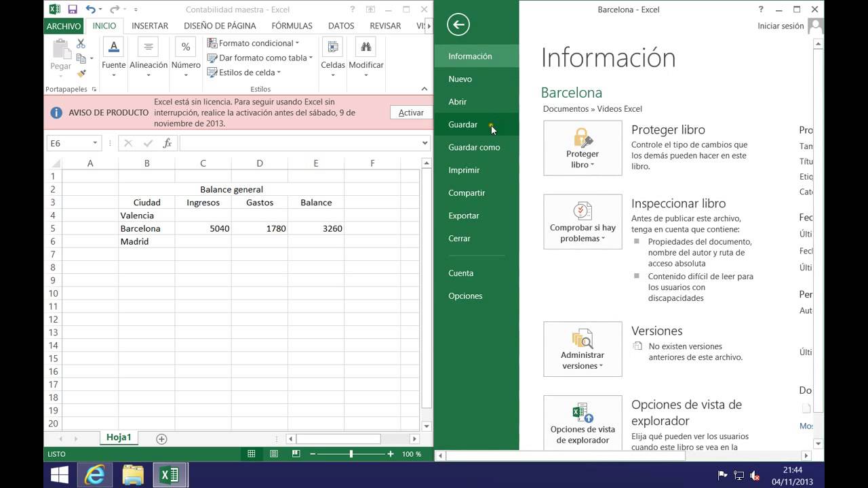The image size is (868, 488).
Task: Enable Page Layout view in status bar
Action: pyautogui.click(x=273, y=454)
